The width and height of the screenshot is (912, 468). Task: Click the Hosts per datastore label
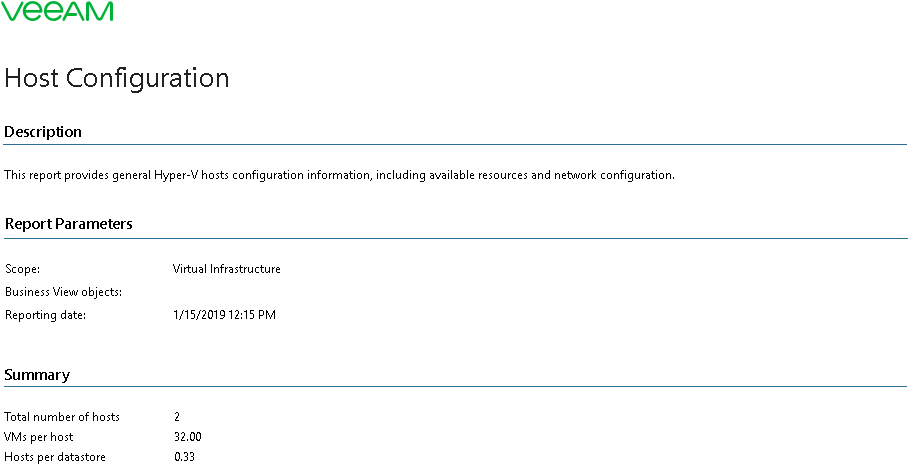tap(55, 458)
